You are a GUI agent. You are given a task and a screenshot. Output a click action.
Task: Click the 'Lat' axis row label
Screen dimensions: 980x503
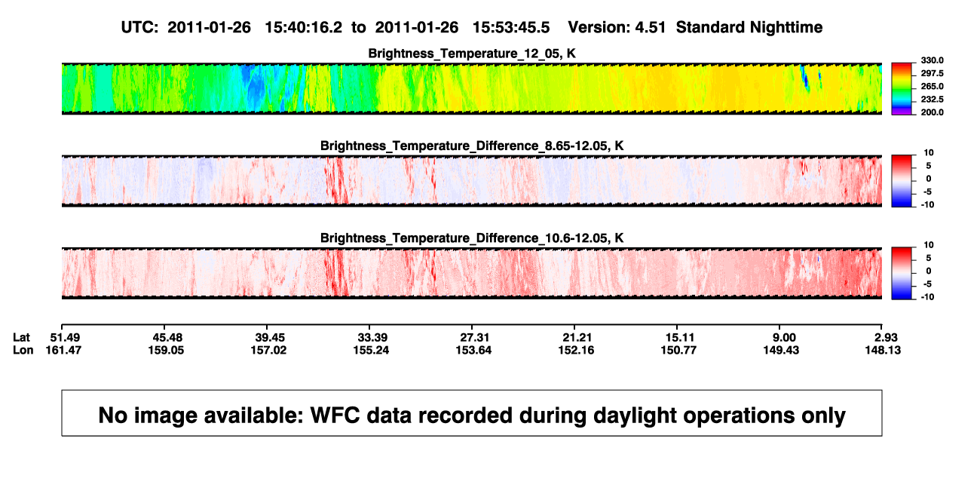22,336
